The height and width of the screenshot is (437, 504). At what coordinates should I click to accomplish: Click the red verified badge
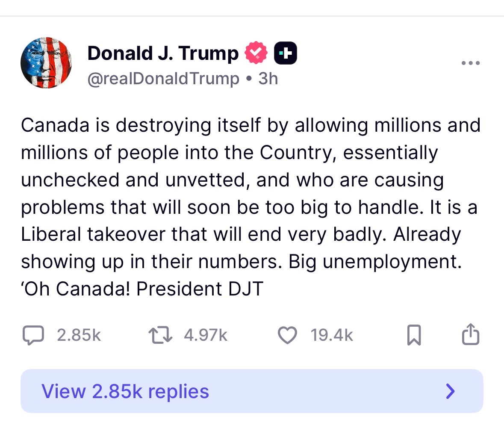[256, 53]
